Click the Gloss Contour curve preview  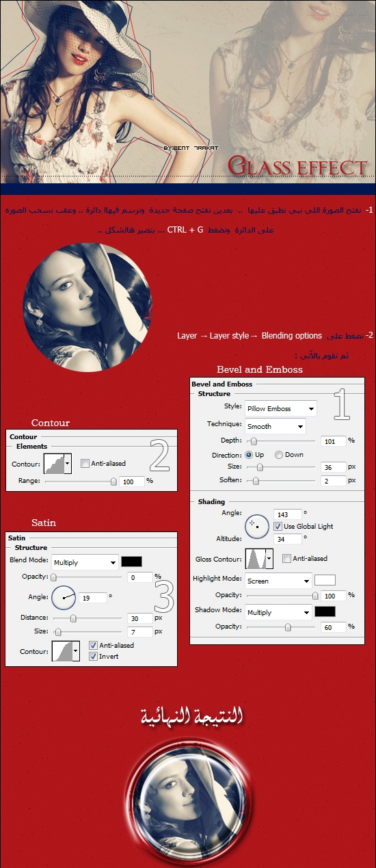[255, 560]
